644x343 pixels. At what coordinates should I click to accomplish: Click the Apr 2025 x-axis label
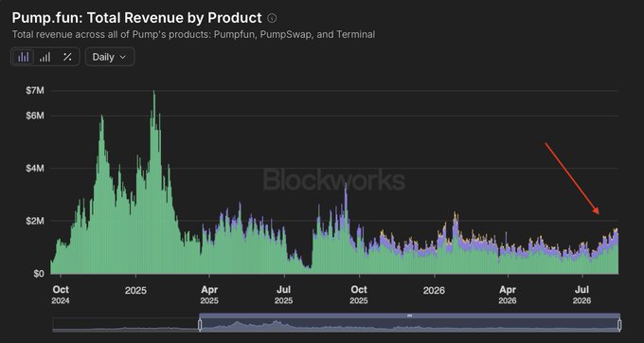[209, 295]
